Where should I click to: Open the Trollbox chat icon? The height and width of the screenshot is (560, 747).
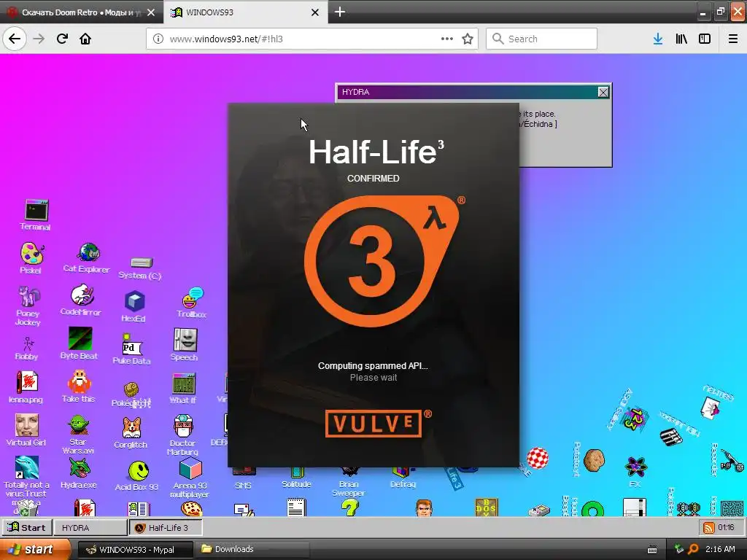point(192,303)
